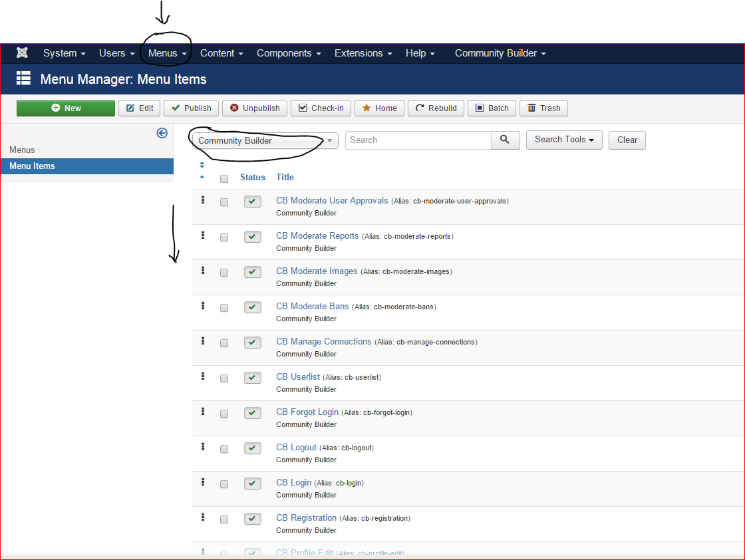Check the box for CB Moderate User Approvals

click(224, 202)
